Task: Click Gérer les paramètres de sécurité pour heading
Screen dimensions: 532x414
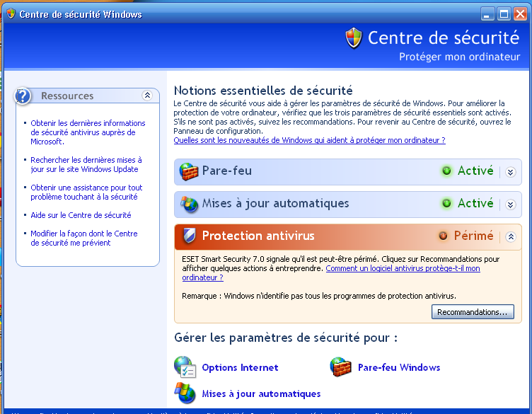Action: pyautogui.click(x=286, y=338)
